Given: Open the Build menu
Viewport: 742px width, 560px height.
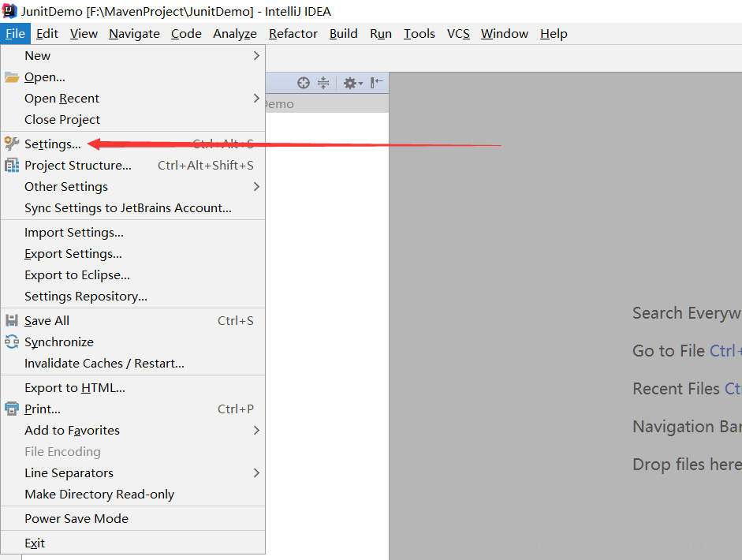Looking at the screenshot, I should [344, 34].
